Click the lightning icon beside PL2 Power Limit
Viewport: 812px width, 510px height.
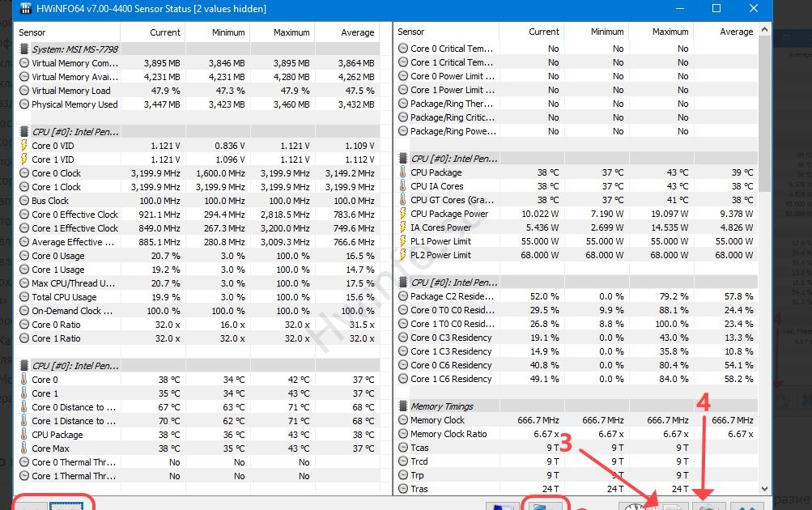tap(403, 255)
